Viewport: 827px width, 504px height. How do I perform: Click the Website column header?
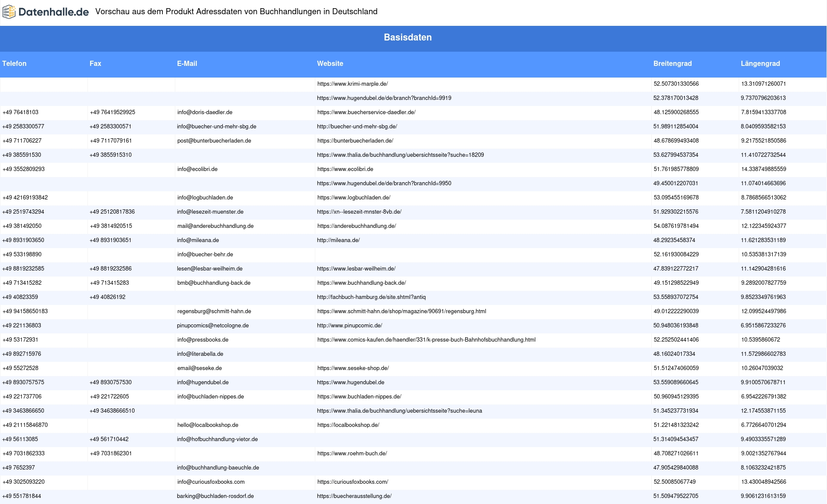(330, 64)
